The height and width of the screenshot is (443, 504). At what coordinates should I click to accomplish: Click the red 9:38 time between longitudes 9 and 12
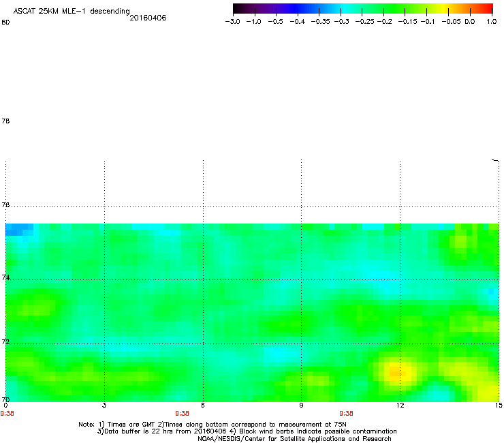tap(346, 414)
